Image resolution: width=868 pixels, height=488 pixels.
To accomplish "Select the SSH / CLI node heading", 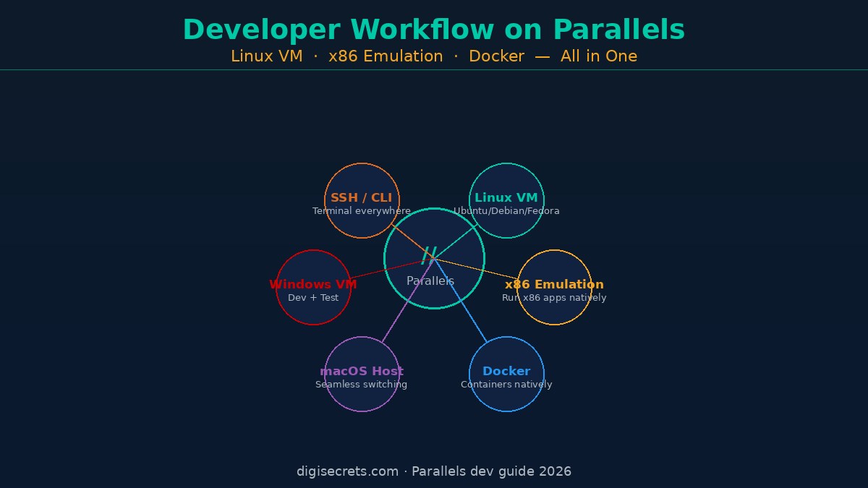I will [362, 197].
